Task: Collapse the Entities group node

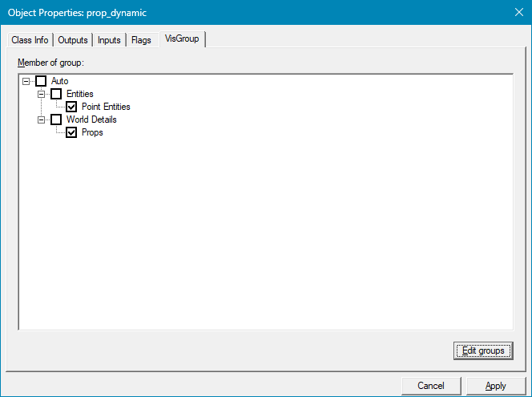Action: pos(42,94)
